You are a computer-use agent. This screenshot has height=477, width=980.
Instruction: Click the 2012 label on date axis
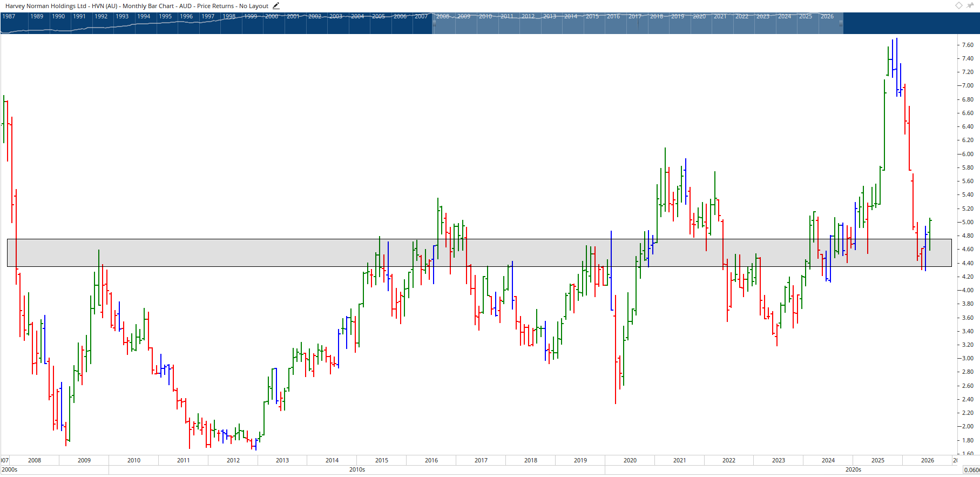pos(233,460)
